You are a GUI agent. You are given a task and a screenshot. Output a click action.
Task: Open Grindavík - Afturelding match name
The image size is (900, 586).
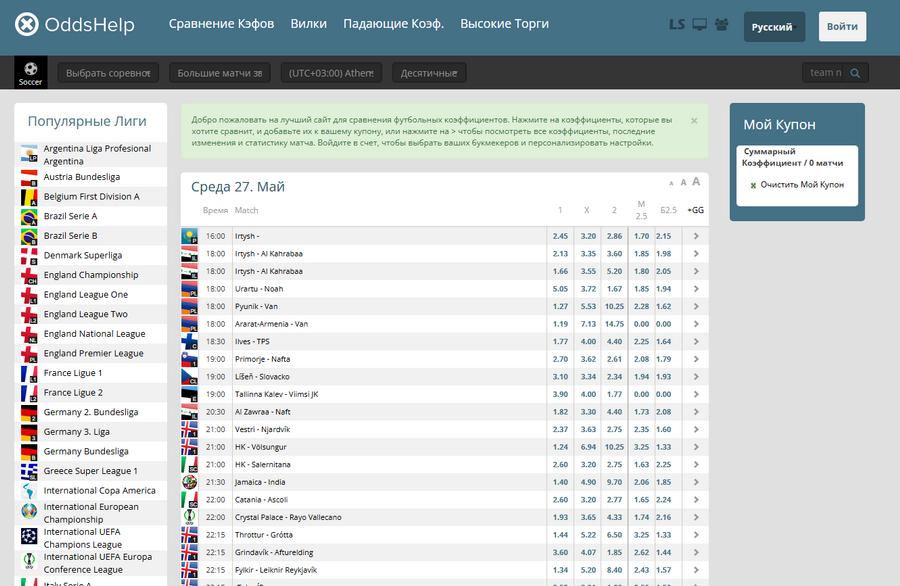coord(274,553)
